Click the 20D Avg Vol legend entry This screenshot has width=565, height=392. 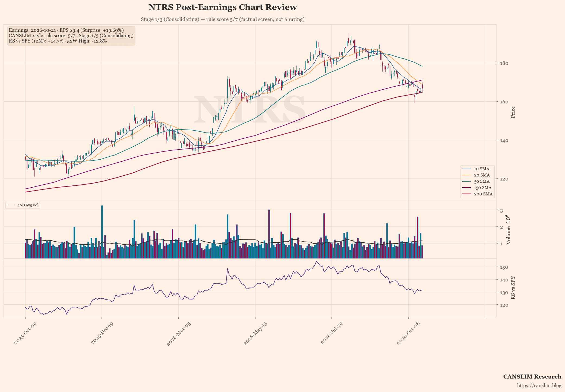23,205
